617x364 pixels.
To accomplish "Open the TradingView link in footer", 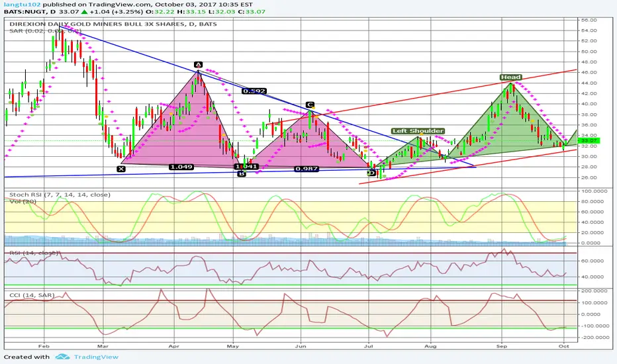I will click(96, 357).
